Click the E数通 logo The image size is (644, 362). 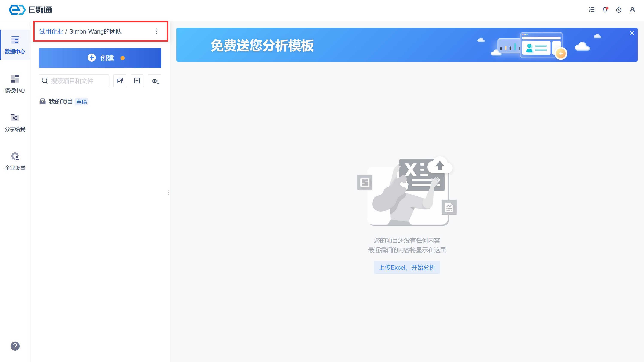point(30,10)
